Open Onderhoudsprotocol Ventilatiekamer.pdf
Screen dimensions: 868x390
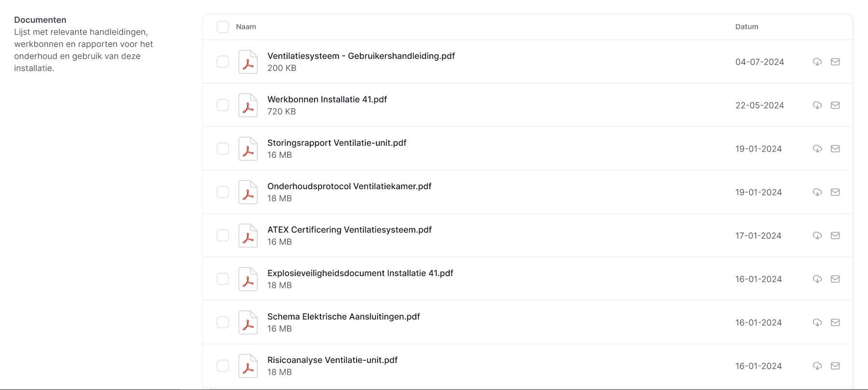[x=349, y=186]
